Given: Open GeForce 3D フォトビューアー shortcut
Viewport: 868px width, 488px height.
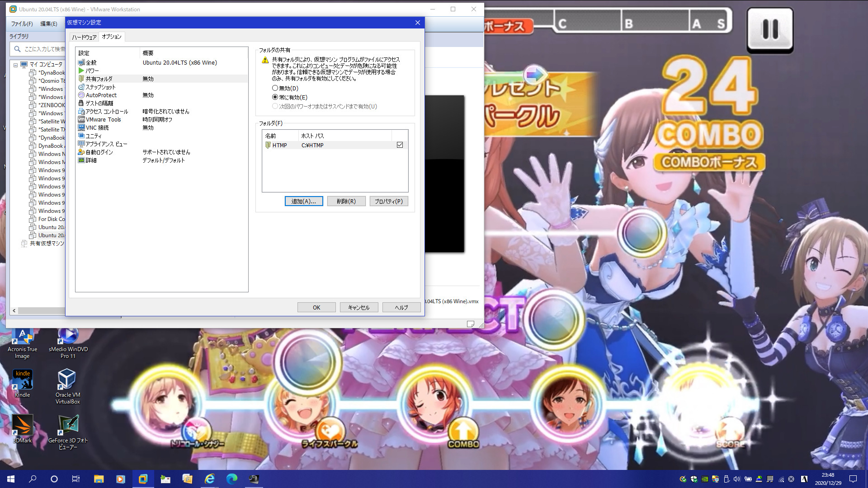Looking at the screenshot, I should [68, 432].
